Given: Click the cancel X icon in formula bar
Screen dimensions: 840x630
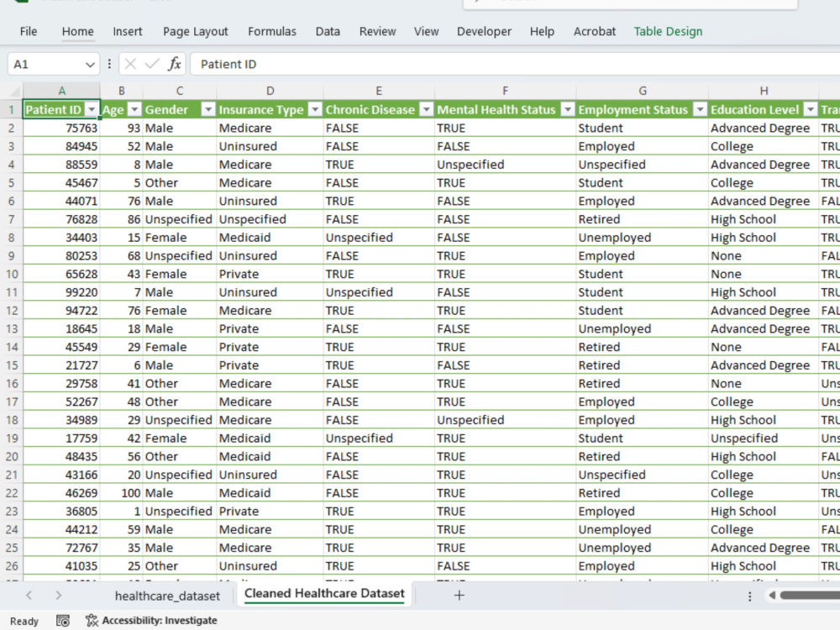Looking at the screenshot, I should [x=130, y=65].
